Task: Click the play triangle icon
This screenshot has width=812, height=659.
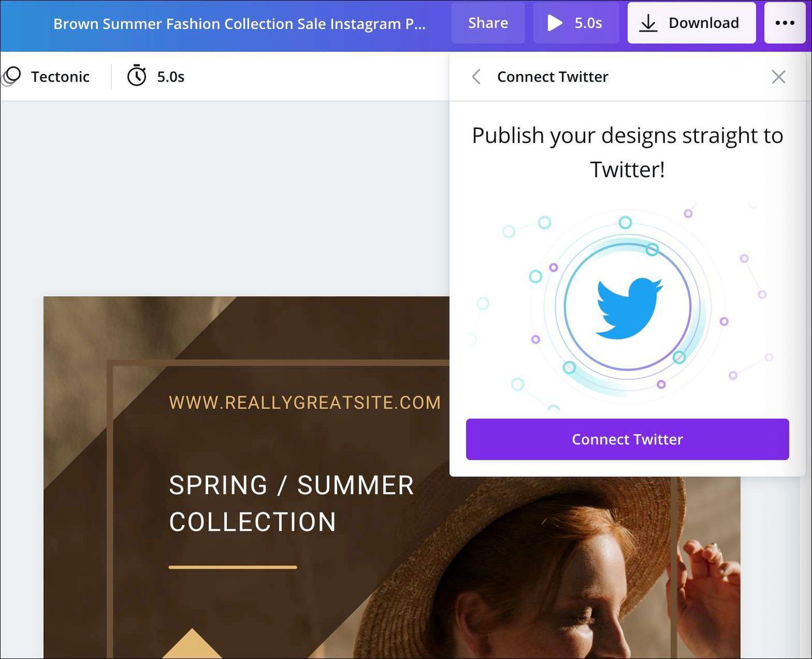Action: [x=555, y=23]
